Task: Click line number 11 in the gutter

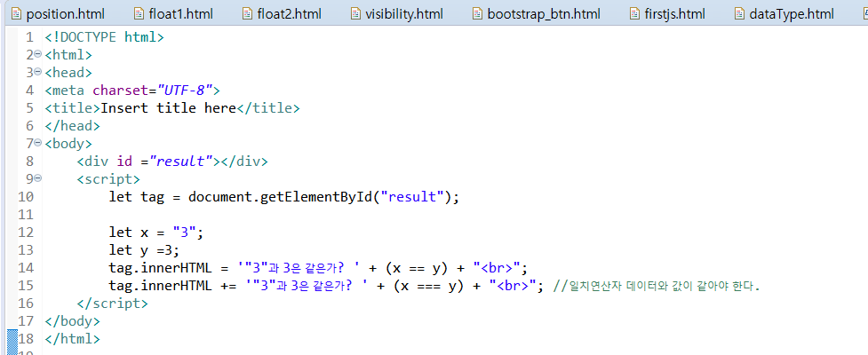Action: point(26,215)
